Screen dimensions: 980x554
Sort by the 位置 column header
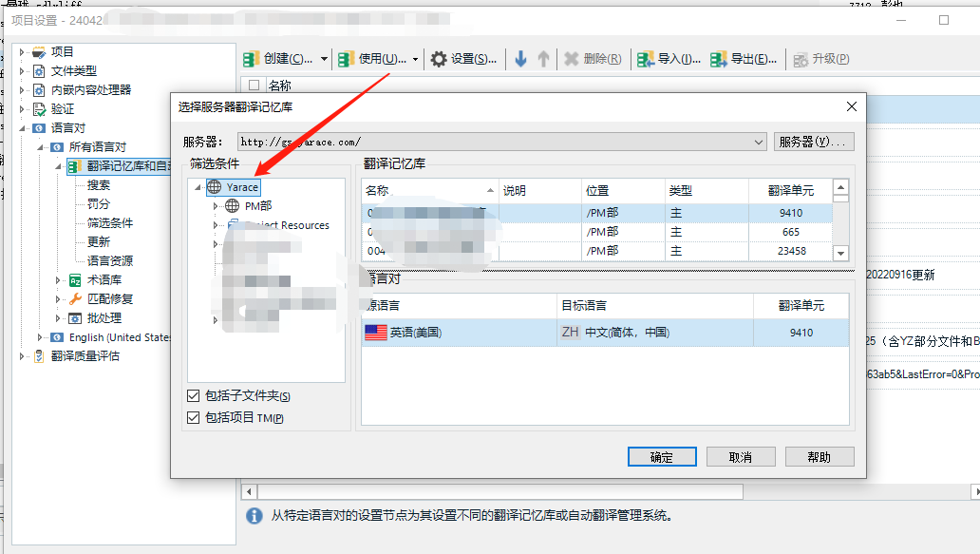(x=623, y=191)
